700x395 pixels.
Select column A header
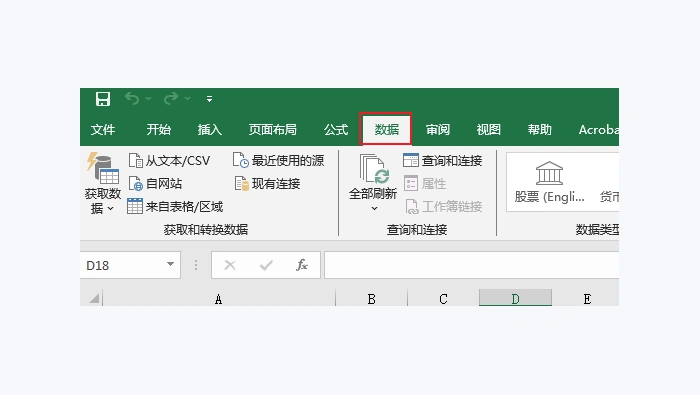(219, 298)
